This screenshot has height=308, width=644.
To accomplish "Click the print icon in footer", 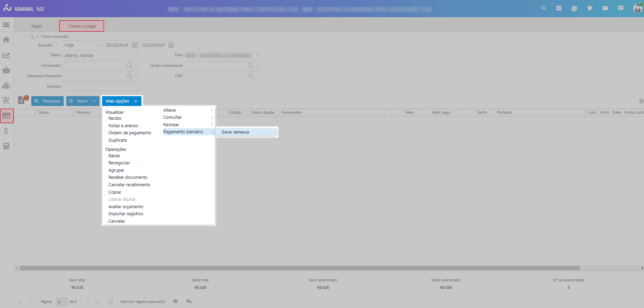I will [x=175, y=301].
